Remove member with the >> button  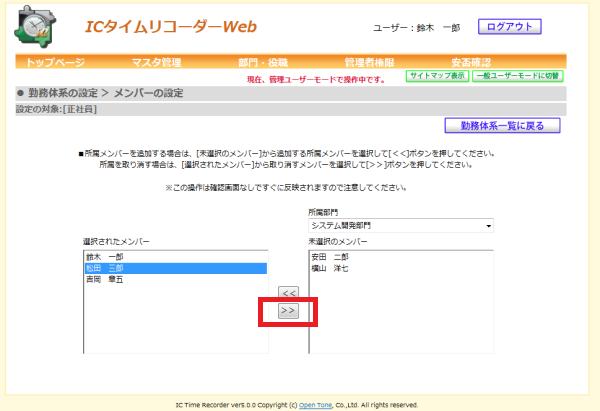[x=289, y=311]
